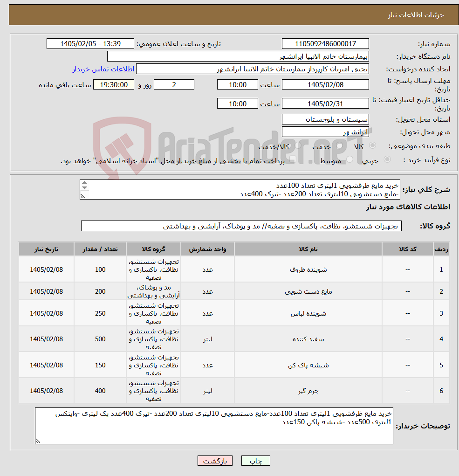Open the buyer contact info link
Viewport: 459px width, 476px height.
(103, 69)
